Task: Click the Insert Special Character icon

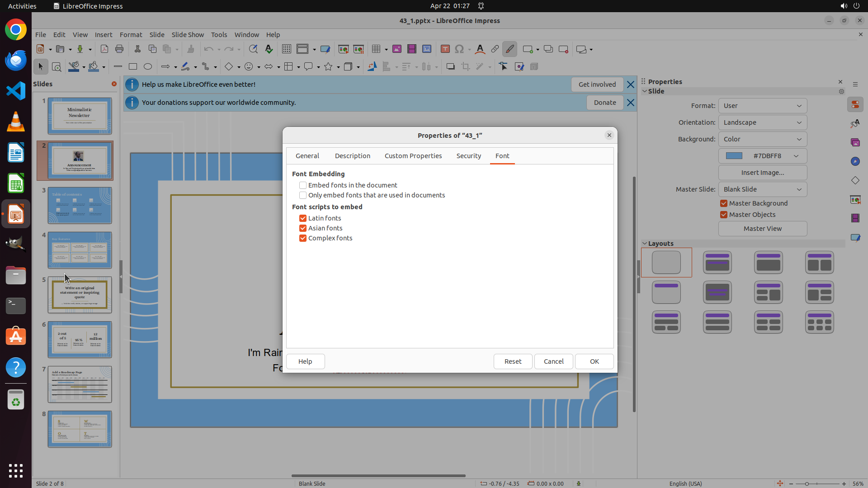Action: (459, 49)
